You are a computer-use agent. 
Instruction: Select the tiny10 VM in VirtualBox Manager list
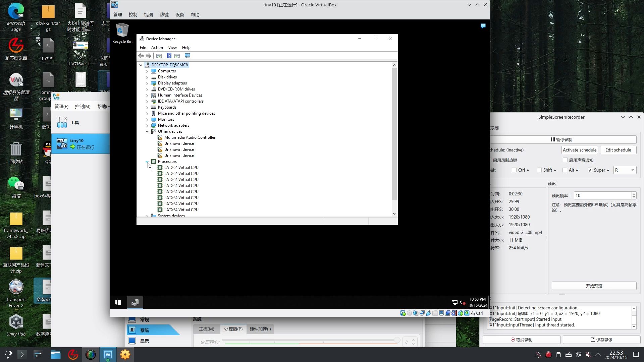(x=80, y=144)
